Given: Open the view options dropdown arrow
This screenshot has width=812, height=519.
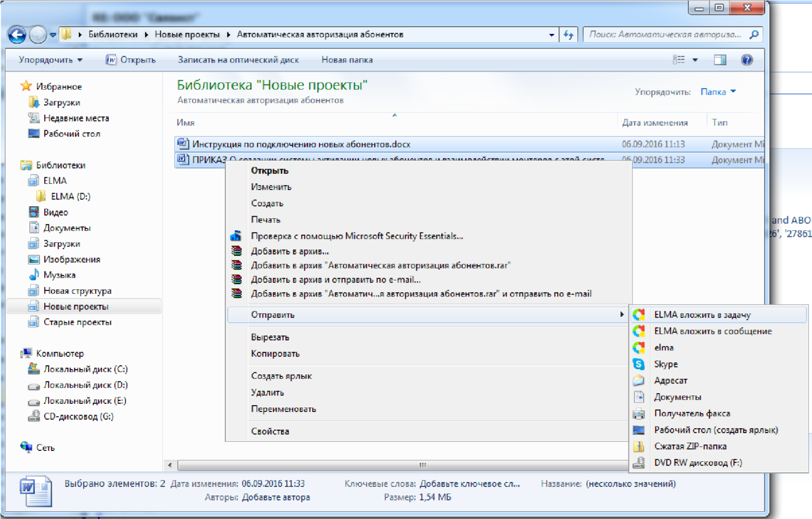Looking at the screenshot, I should [695, 60].
